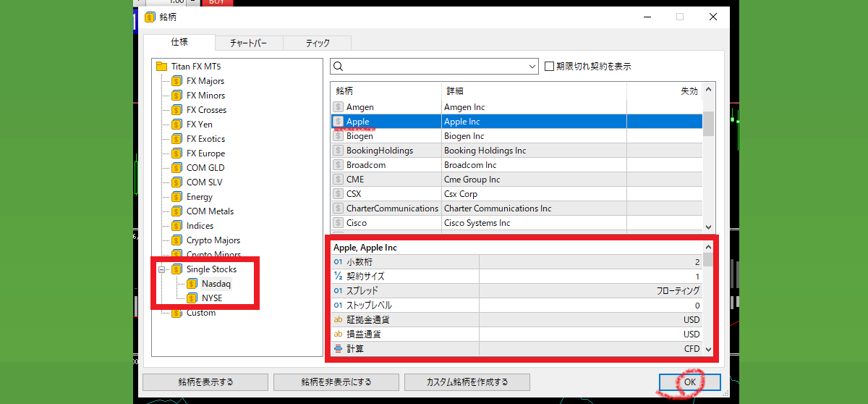Click the dollar icon beside Amgen
Image resolution: width=868 pixels, height=404 pixels.
click(x=339, y=107)
